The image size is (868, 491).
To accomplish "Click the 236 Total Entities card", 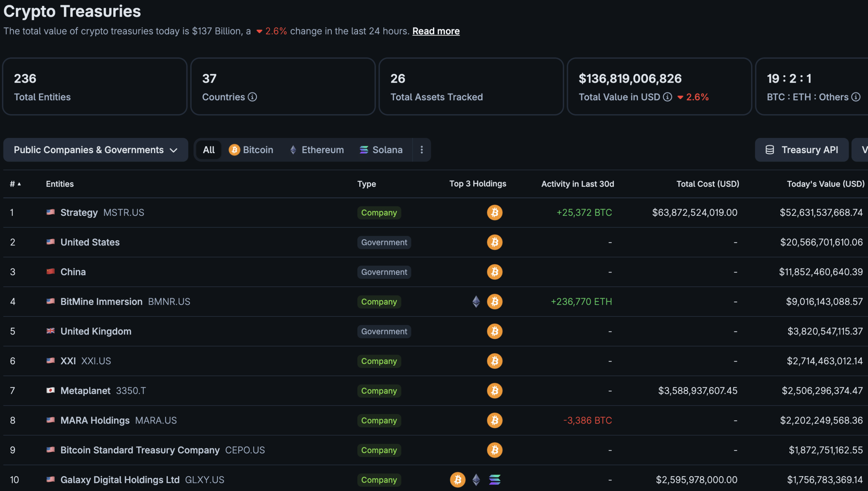I will pos(95,86).
